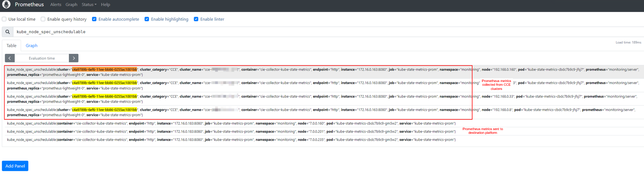The width and height of the screenshot is (644, 179).
Task: Enable the Use local time checkbox
Action: coord(4,19)
